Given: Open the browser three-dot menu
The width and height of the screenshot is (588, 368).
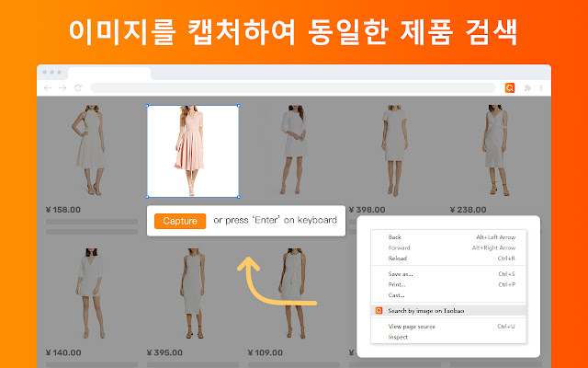Looking at the screenshot, I should [541, 88].
